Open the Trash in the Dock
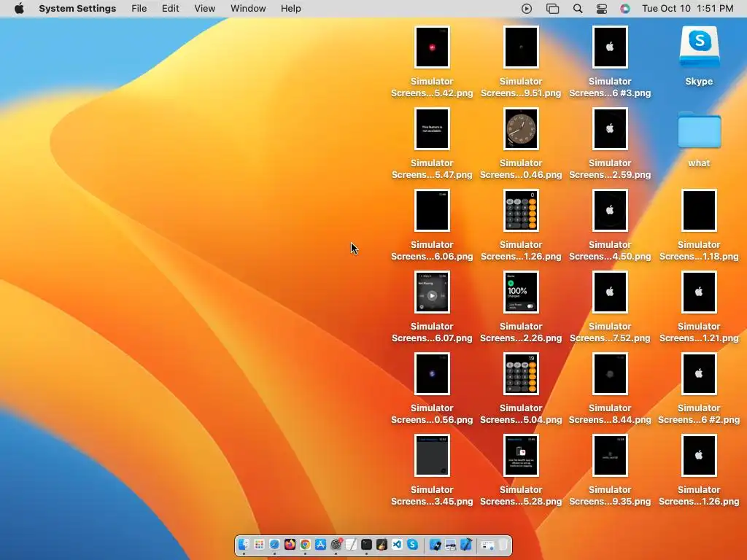The width and height of the screenshot is (747, 560). pos(503,544)
